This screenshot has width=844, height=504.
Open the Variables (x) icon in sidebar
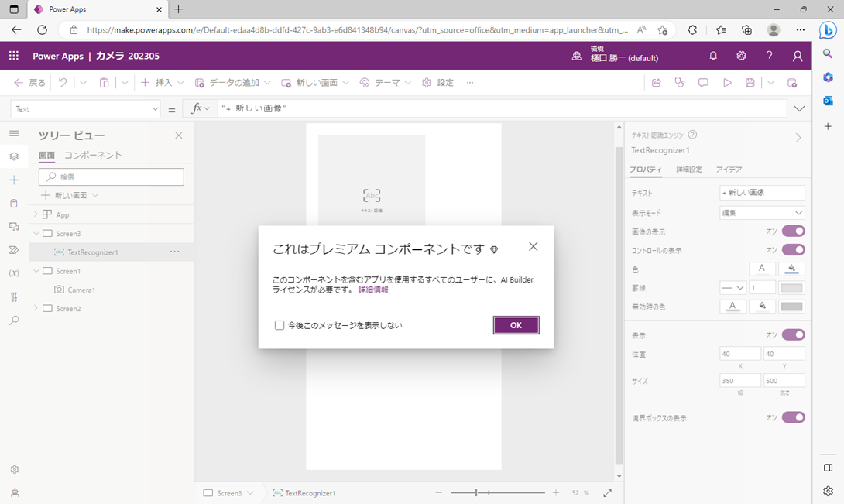click(14, 273)
